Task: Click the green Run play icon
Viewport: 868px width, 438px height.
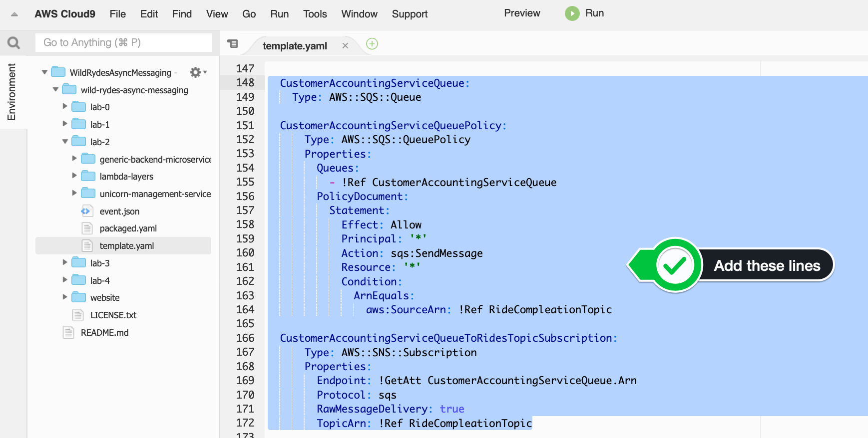Action: click(x=572, y=13)
